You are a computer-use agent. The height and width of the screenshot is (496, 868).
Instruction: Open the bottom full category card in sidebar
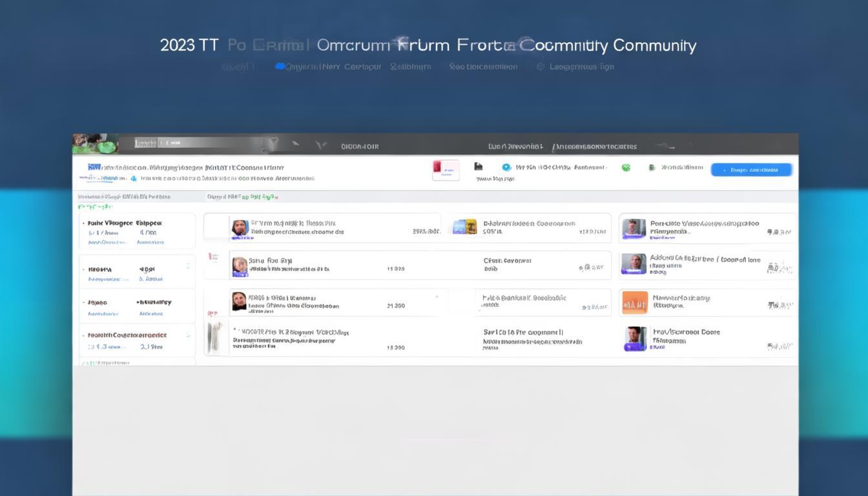137,340
